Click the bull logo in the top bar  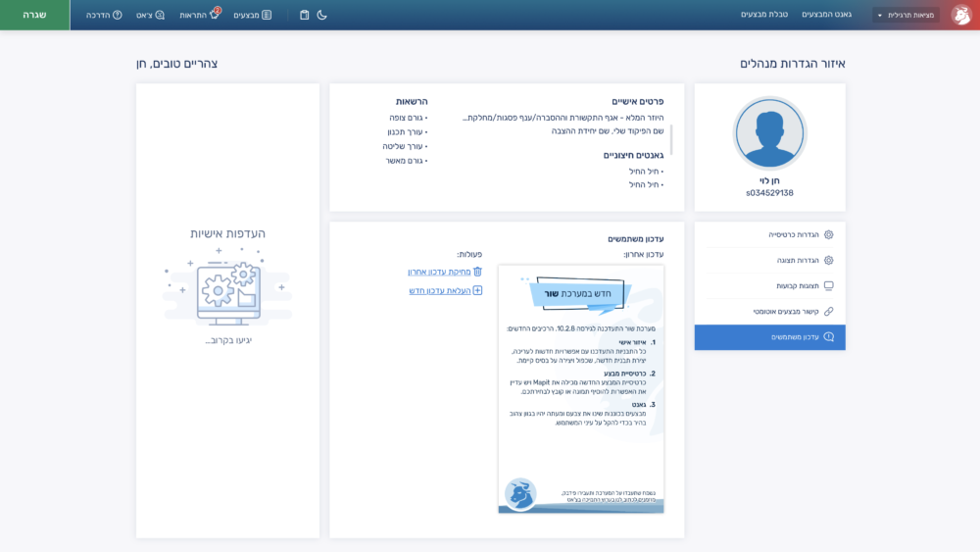pos(960,15)
